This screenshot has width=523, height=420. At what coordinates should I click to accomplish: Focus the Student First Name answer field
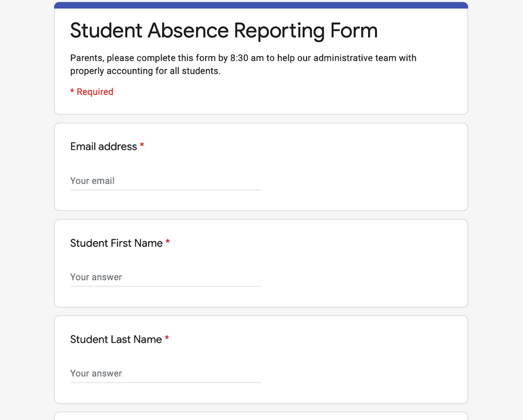click(x=165, y=277)
